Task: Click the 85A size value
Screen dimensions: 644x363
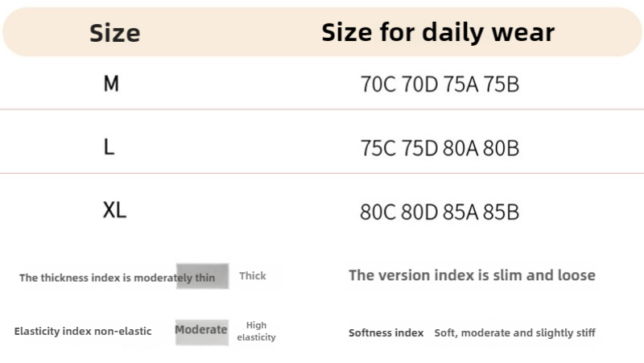Action: pos(460,213)
